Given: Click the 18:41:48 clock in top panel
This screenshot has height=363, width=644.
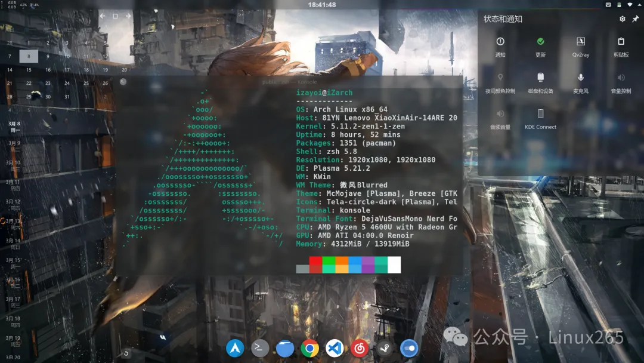Looking at the screenshot, I should click(322, 5).
